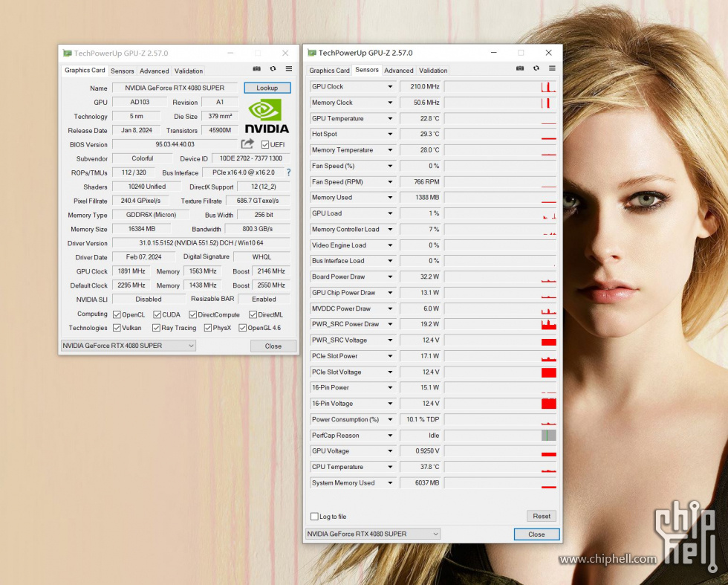The width and height of the screenshot is (728, 585).
Task: Open the GPU Clock sensor dropdown arrow
Action: pyautogui.click(x=390, y=86)
